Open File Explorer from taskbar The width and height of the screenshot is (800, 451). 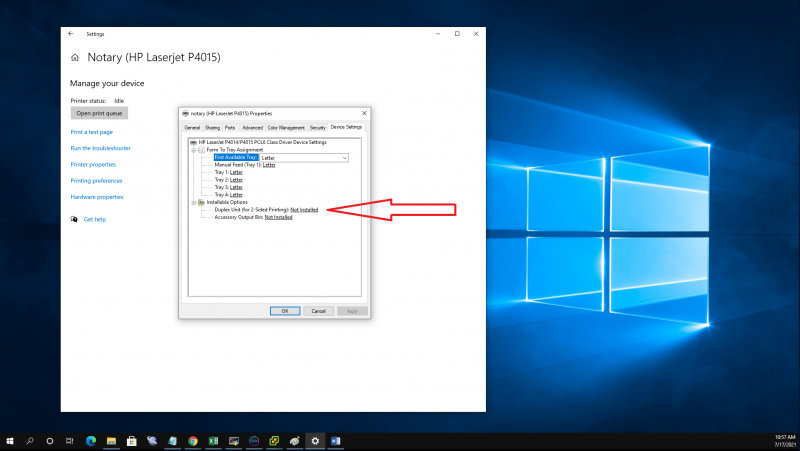pyautogui.click(x=111, y=441)
